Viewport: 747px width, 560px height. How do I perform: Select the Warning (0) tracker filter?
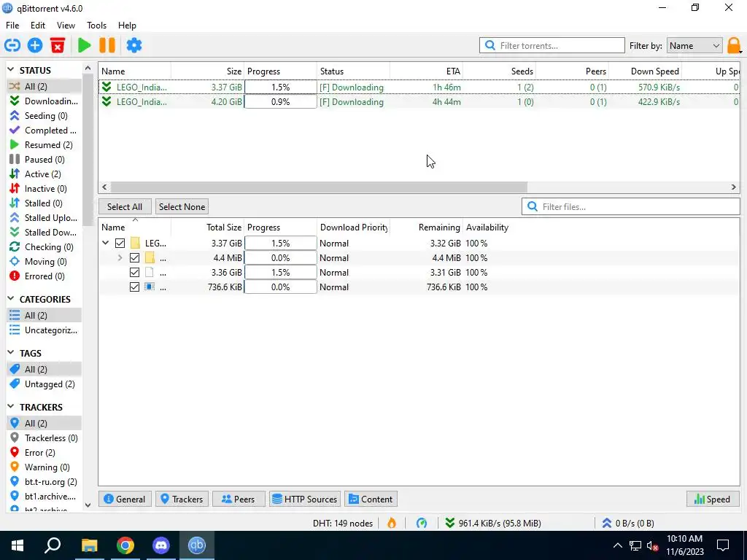point(44,467)
